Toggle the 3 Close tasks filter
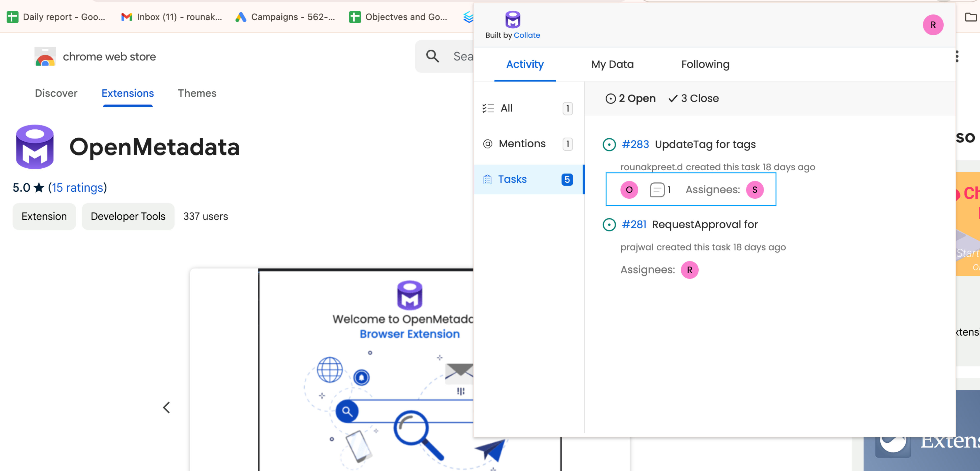The image size is (980, 471). pos(693,98)
